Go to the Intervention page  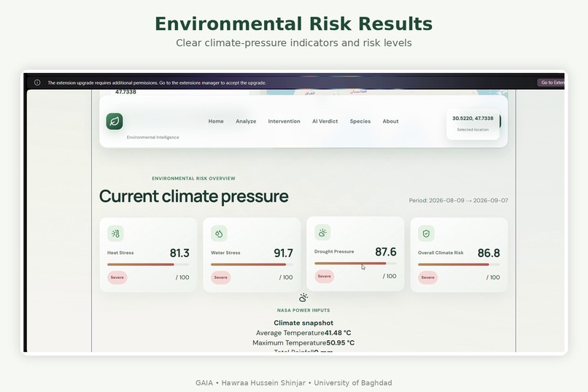(284, 121)
